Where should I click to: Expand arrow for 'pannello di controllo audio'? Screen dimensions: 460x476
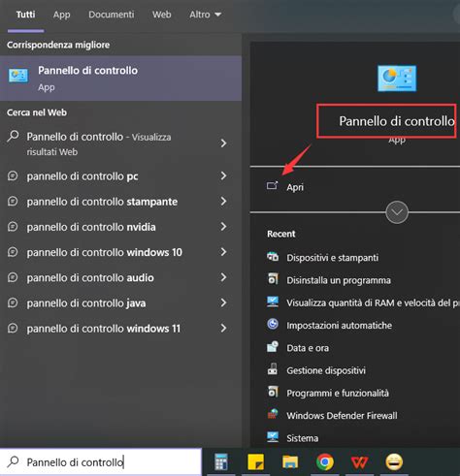pyautogui.click(x=223, y=277)
